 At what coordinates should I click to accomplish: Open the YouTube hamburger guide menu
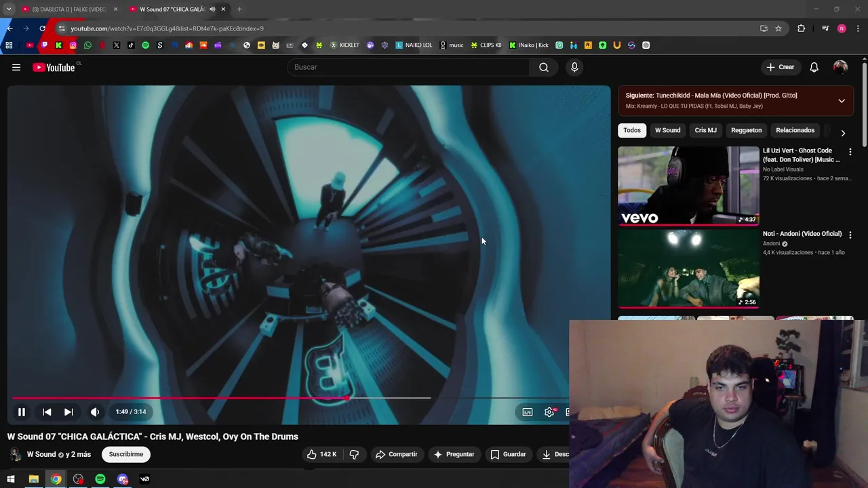point(16,67)
